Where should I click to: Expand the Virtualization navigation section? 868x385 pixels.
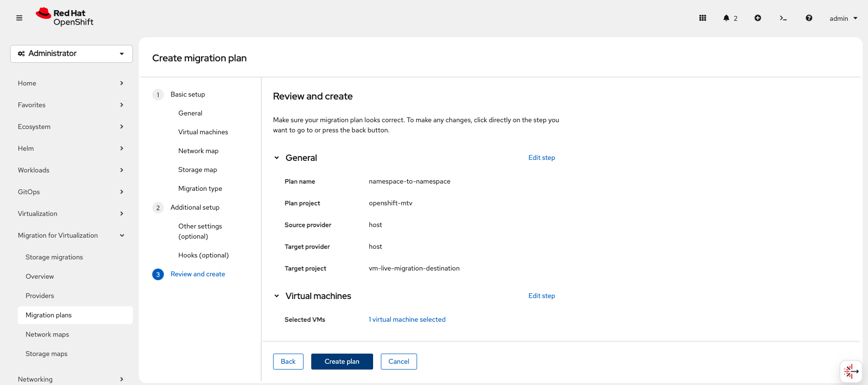(x=71, y=214)
